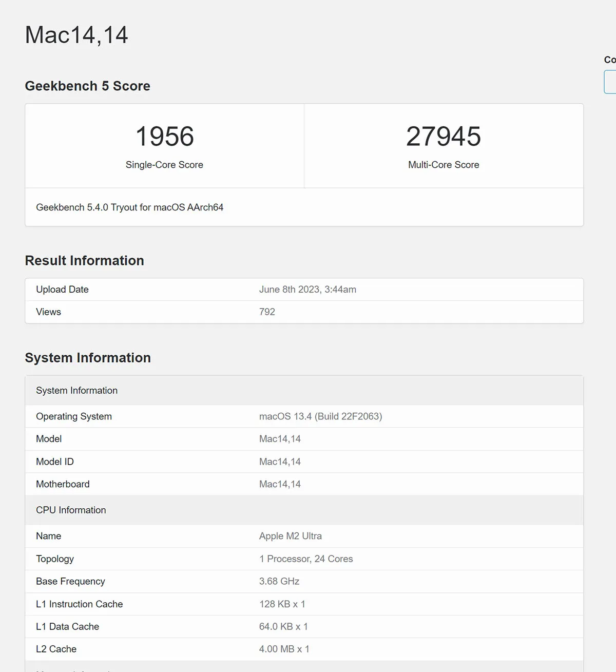Select the 1 Processor, 24 Cores value
Viewport: 616px width, 672px height.
click(306, 559)
